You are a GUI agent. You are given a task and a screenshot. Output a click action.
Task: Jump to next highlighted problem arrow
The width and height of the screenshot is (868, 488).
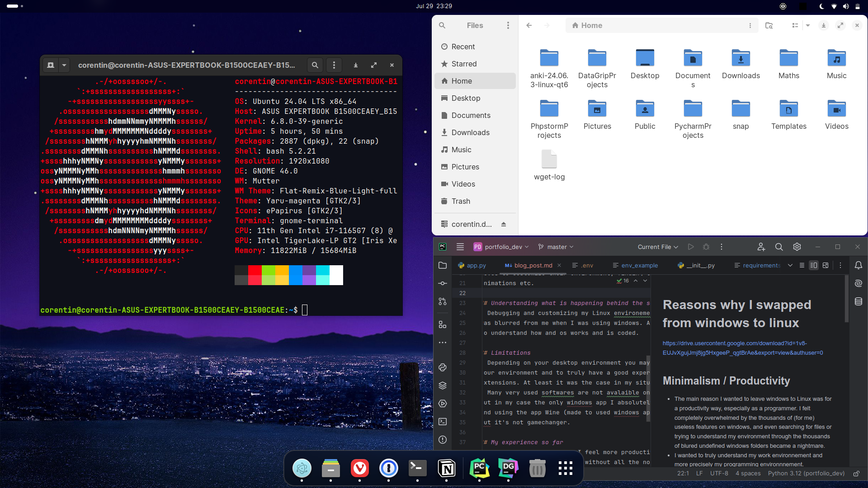[645, 281]
